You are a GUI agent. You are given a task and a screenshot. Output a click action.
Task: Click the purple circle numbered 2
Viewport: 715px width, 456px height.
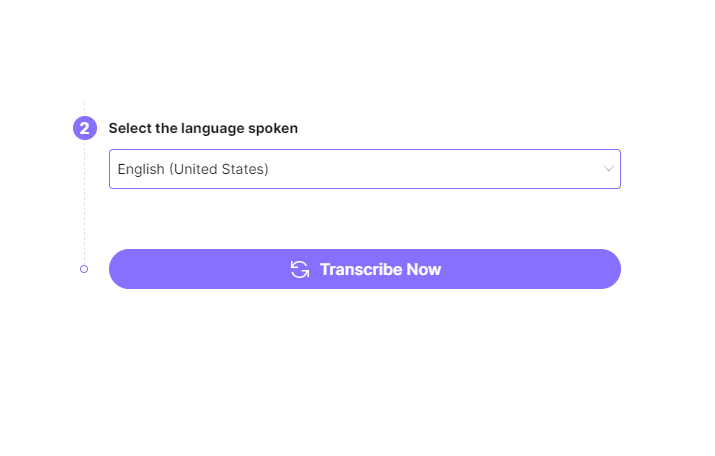tap(84, 128)
